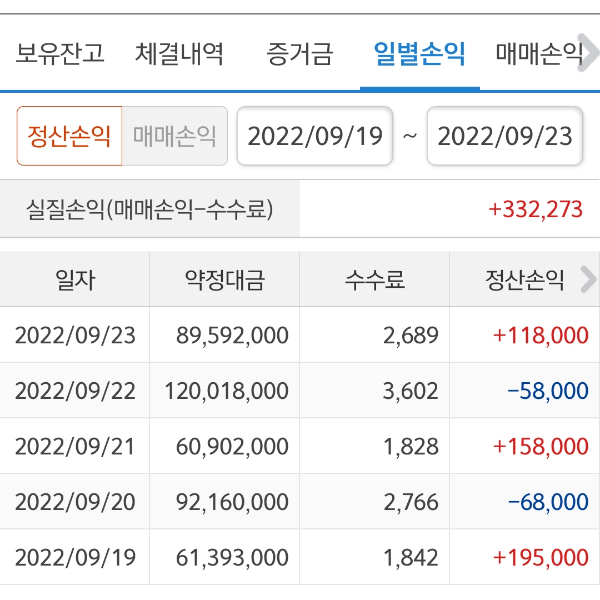Click the 수수료 column header
The image size is (600, 600).
click(x=375, y=280)
